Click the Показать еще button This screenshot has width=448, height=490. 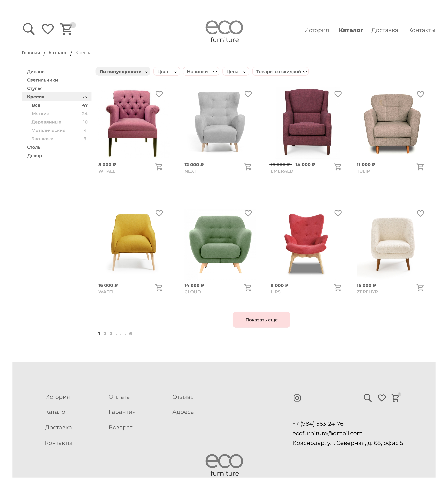261,320
